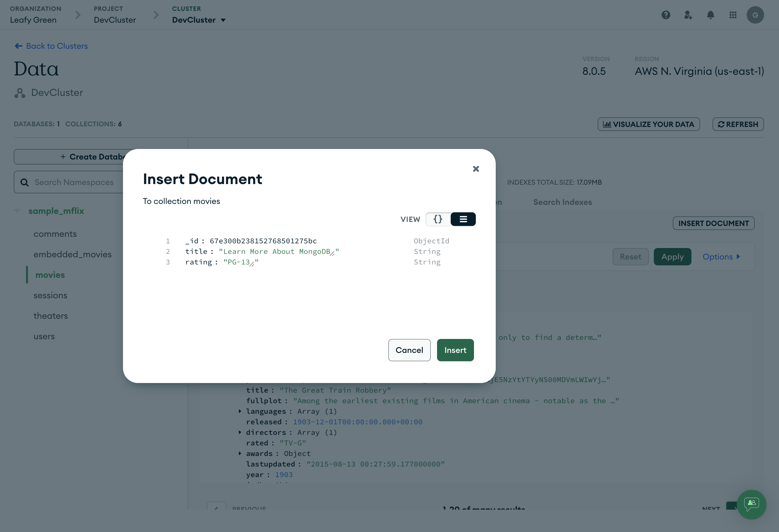Open the theaters collection
779x532 pixels.
coord(51,316)
